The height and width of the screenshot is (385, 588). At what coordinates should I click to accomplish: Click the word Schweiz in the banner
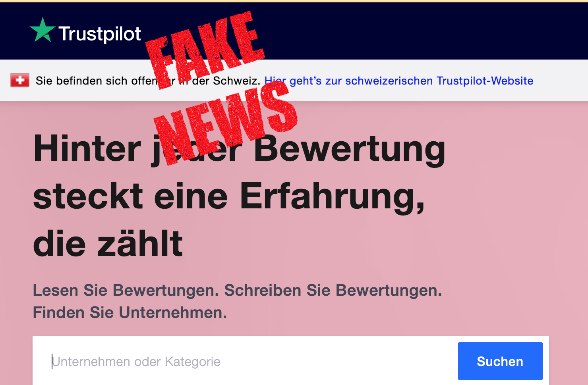tap(237, 81)
